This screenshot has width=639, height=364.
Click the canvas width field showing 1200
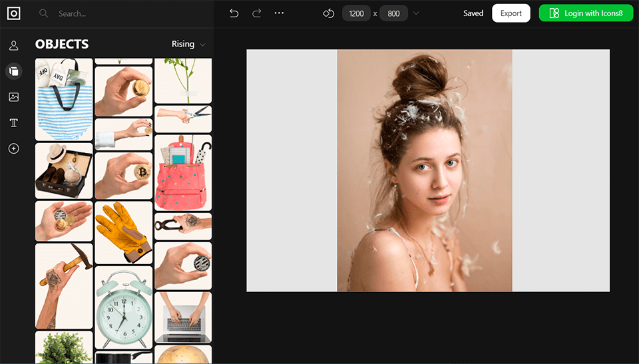click(357, 13)
